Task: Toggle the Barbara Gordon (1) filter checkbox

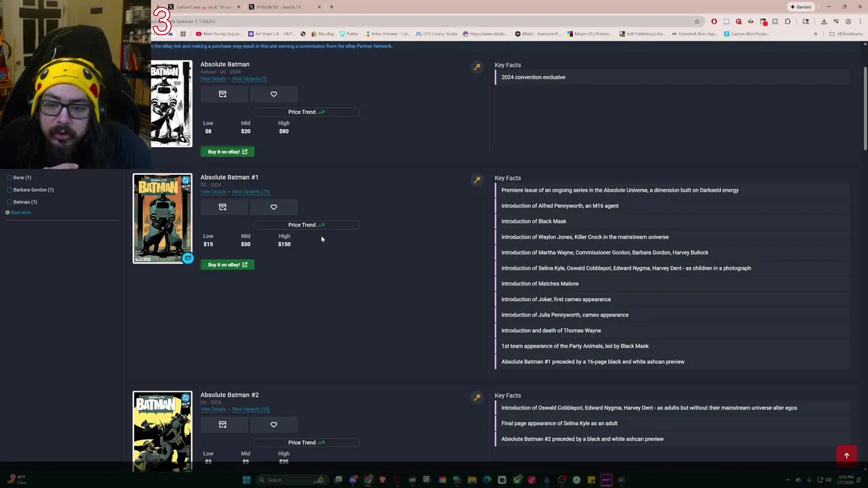Action: (x=9, y=190)
